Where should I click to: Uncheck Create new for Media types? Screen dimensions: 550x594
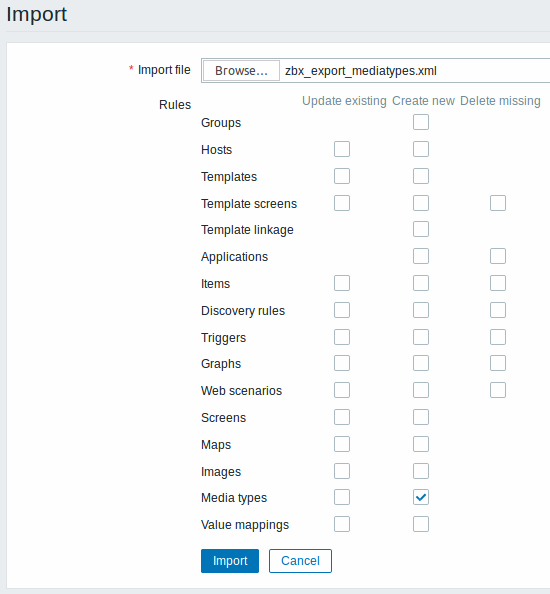421,497
